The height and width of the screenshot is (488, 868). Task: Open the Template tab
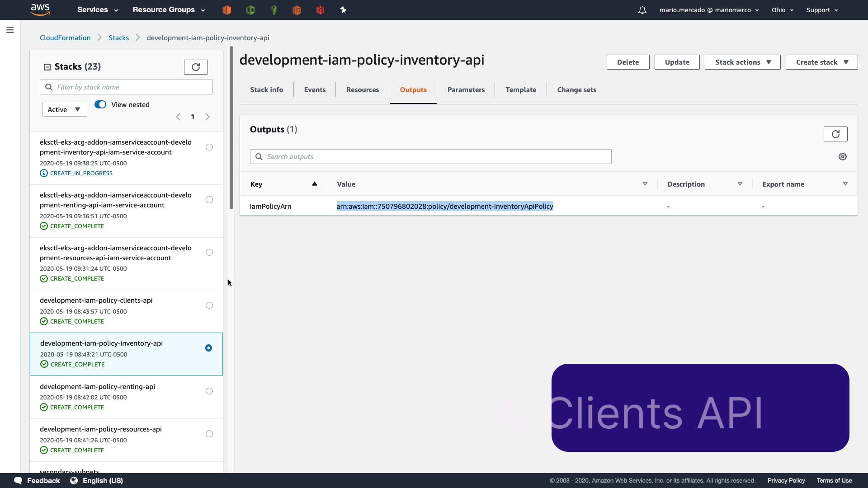520,89
